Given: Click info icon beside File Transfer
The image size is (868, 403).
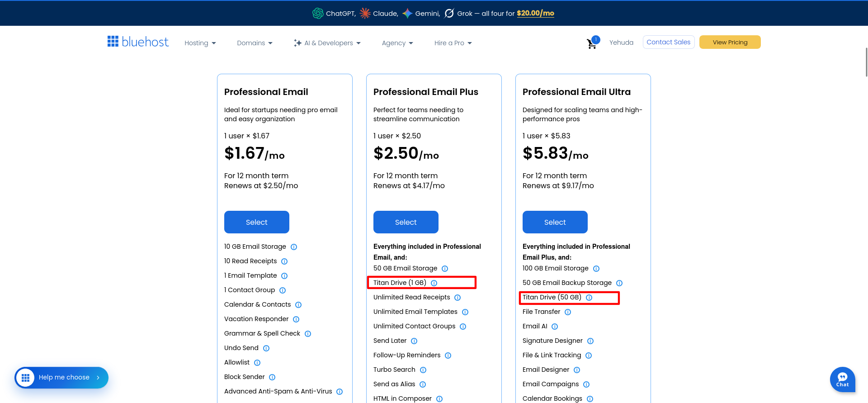Looking at the screenshot, I should tap(568, 312).
